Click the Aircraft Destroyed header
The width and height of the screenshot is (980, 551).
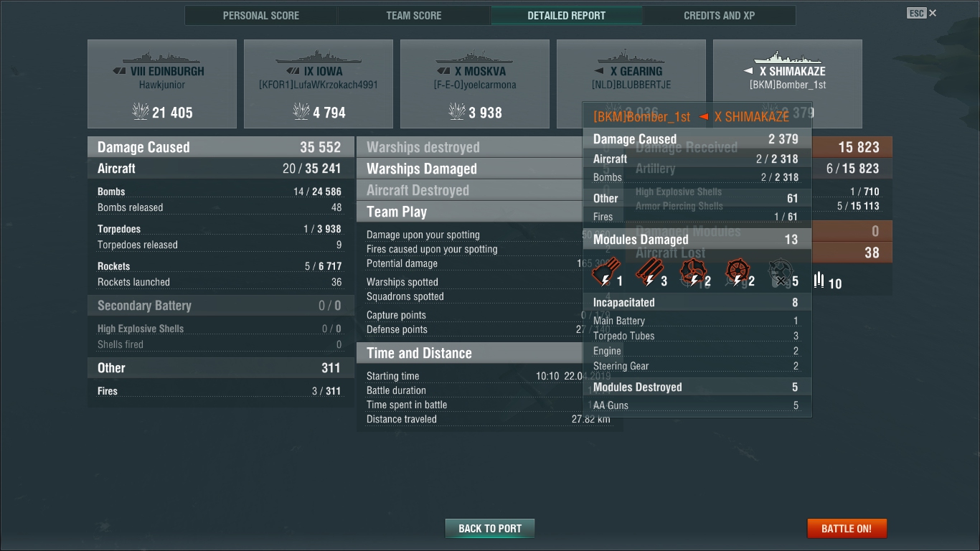click(470, 190)
